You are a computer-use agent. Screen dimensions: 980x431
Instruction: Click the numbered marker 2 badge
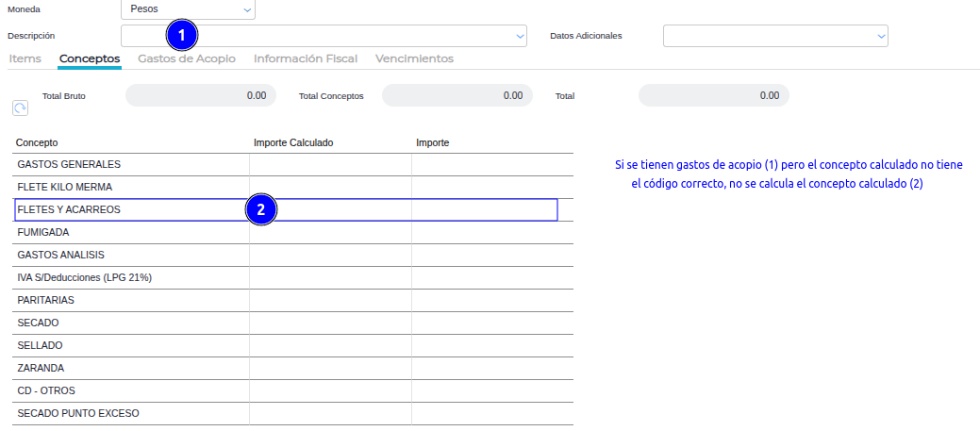pyautogui.click(x=261, y=209)
